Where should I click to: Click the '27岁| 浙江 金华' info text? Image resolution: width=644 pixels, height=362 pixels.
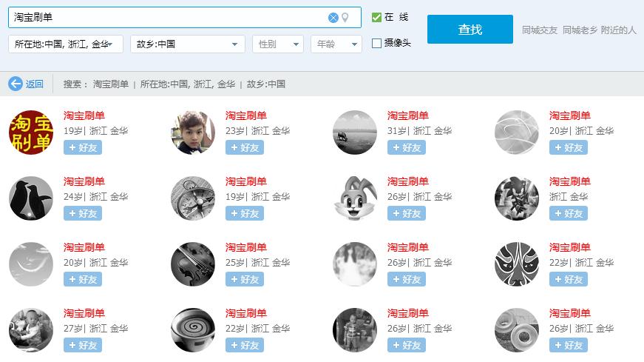[95, 328]
